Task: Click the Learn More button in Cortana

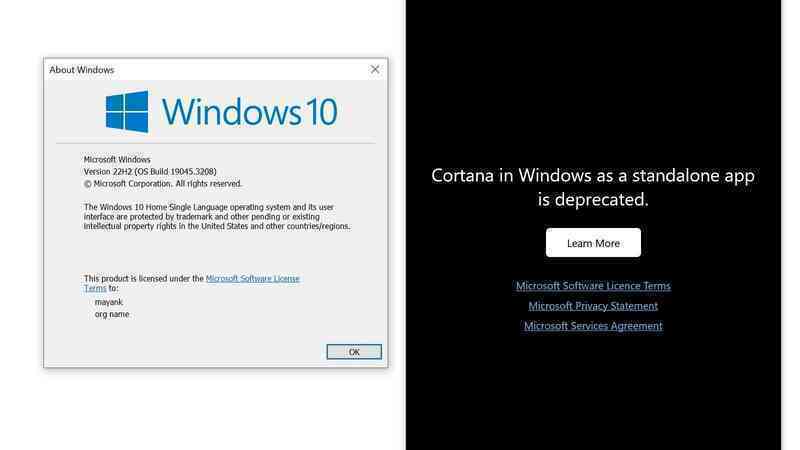Action: click(593, 243)
